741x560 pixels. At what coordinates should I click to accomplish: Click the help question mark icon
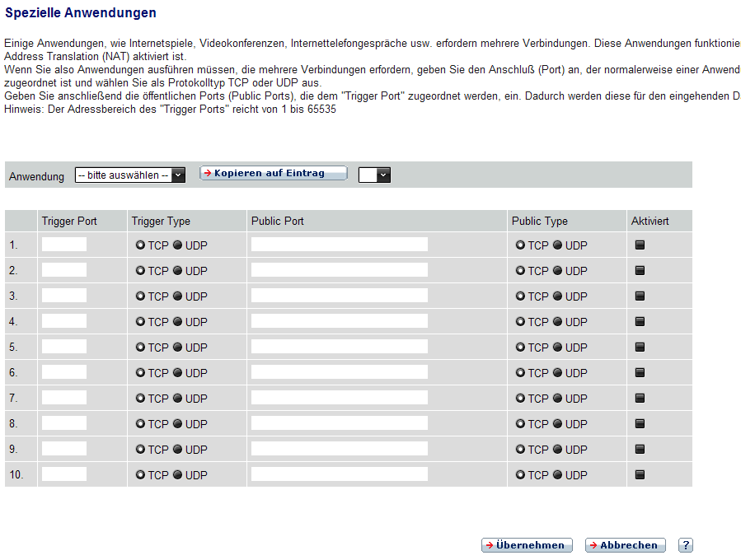point(685,545)
